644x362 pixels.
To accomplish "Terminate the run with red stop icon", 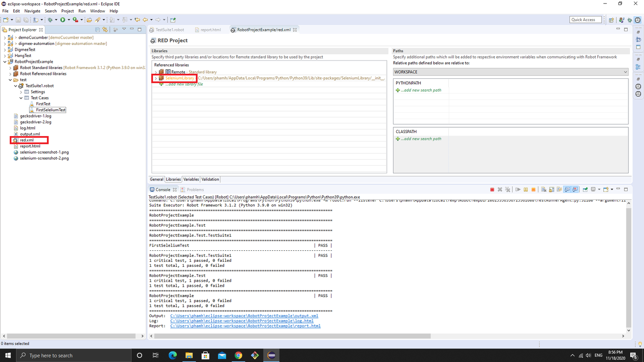I will [x=492, y=190].
